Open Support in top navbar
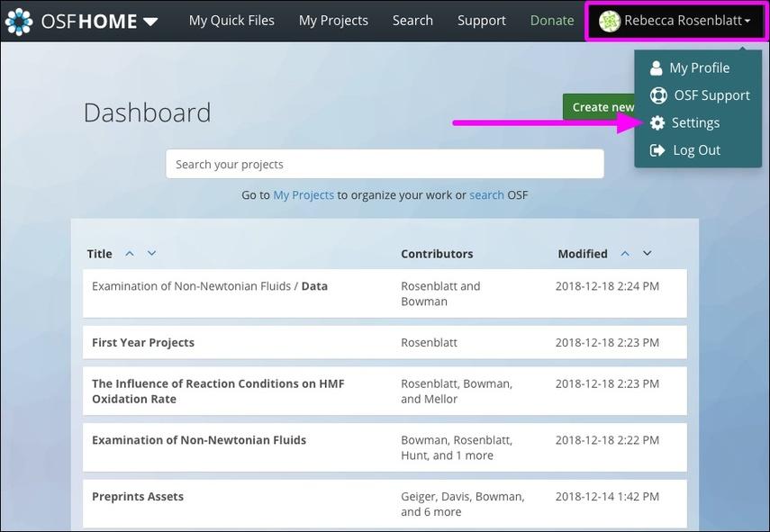770x532 pixels. (x=481, y=21)
